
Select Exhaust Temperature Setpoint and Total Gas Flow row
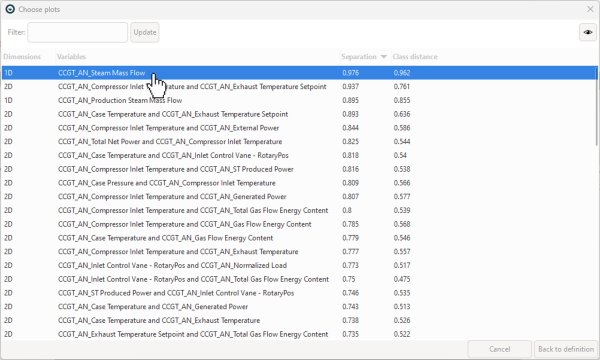point(299,334)
